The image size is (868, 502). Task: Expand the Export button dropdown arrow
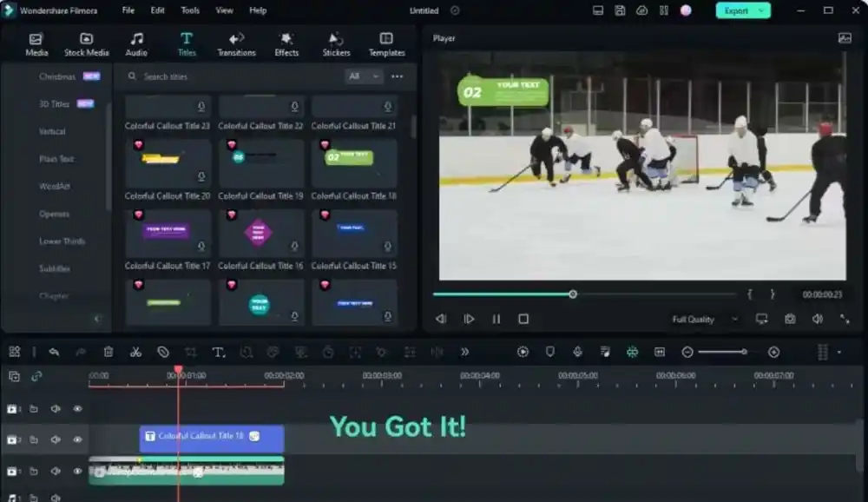[761, 10]
